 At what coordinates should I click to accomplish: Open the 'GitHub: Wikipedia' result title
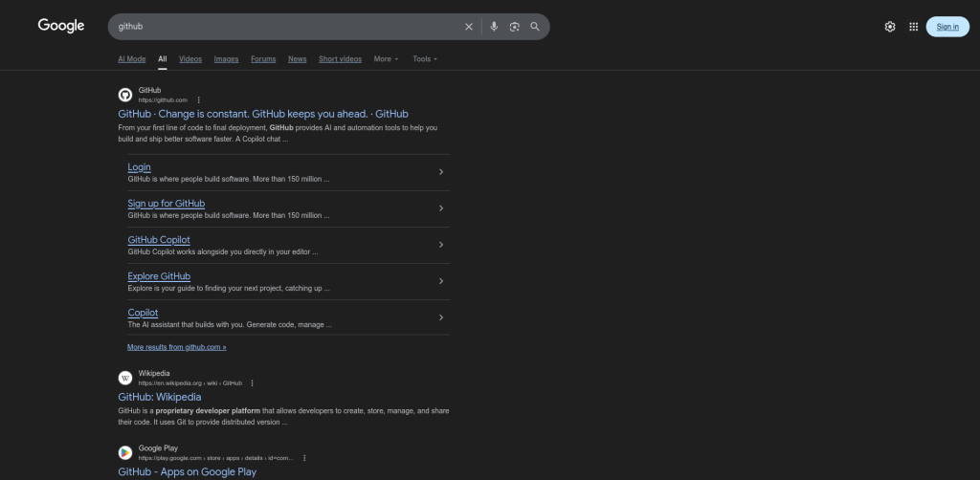coord(160,397)
